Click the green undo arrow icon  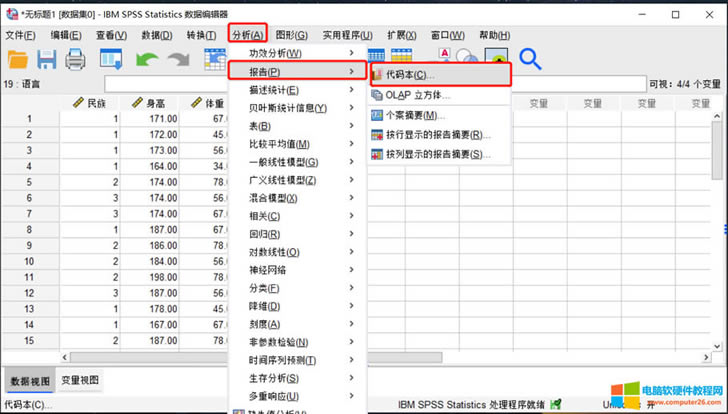147,60
